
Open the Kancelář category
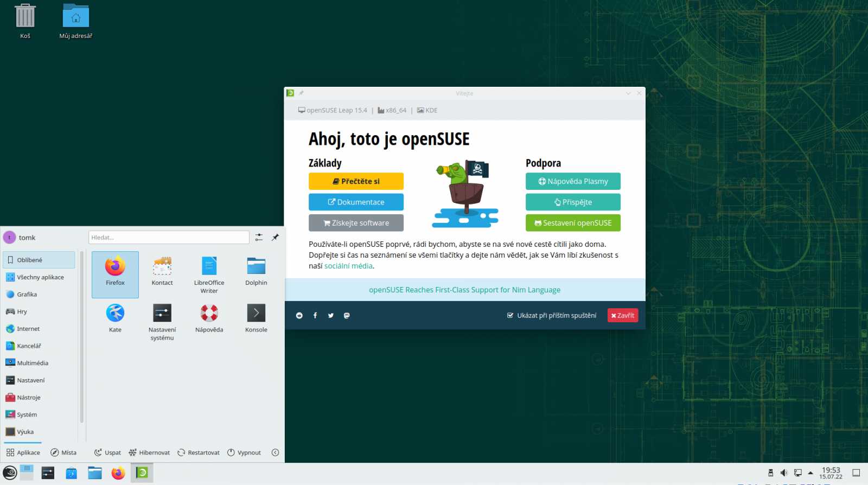pyautogui.click(x=39, y=346)
